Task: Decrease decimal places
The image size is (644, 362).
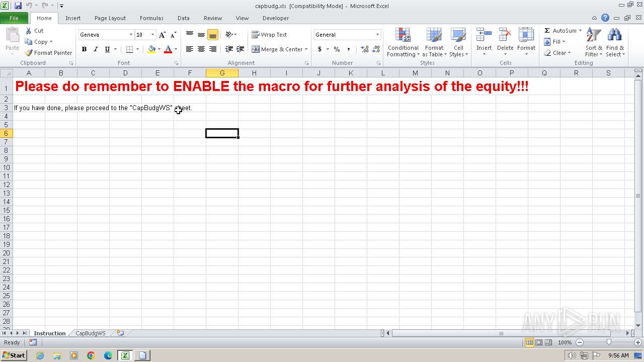Action: pyautogui.click(x=376, y=49)
